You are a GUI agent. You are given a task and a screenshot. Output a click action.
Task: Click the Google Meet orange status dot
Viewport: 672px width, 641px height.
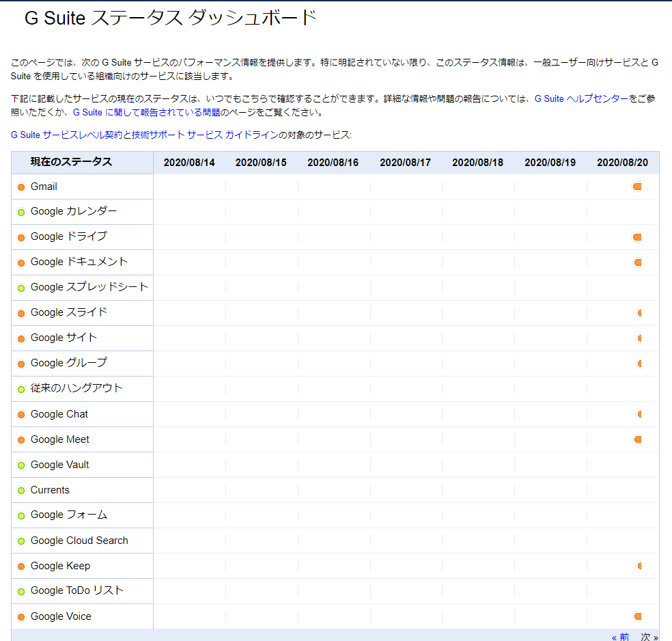[21, 440]
